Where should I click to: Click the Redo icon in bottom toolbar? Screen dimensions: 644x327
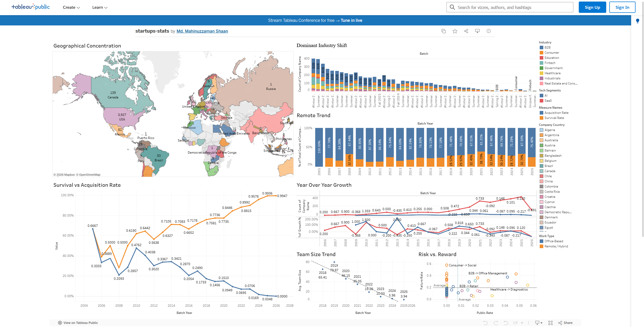click(496, 323)
